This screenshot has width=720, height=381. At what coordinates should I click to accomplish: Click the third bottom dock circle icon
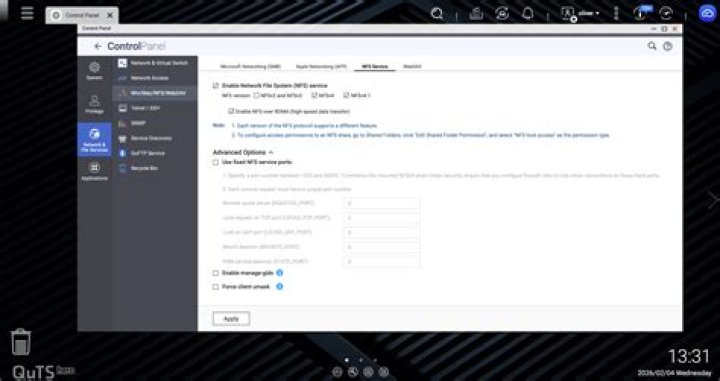tap(368, 372)
